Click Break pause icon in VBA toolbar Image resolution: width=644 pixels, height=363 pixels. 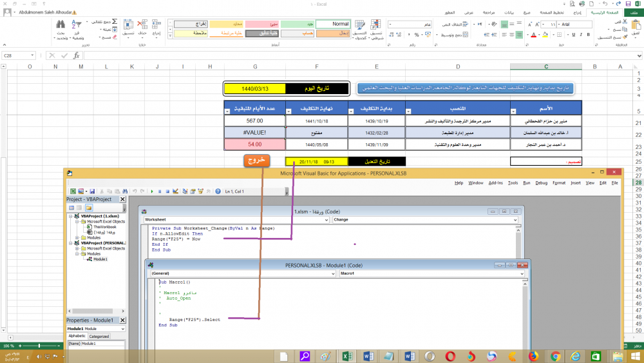(x=160, y=191)
